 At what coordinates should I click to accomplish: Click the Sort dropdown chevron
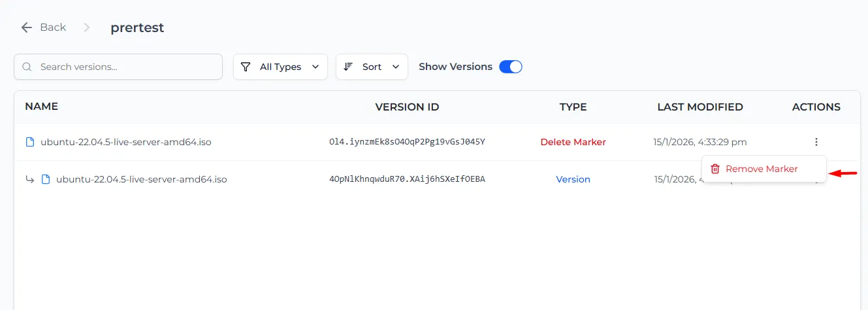click(x=396, y=67)
